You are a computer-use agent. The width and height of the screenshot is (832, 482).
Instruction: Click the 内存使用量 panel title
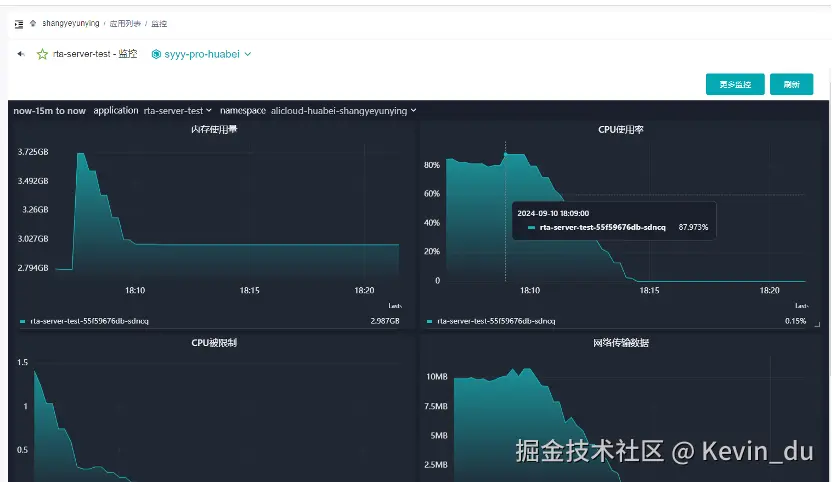tap(214, 129)
